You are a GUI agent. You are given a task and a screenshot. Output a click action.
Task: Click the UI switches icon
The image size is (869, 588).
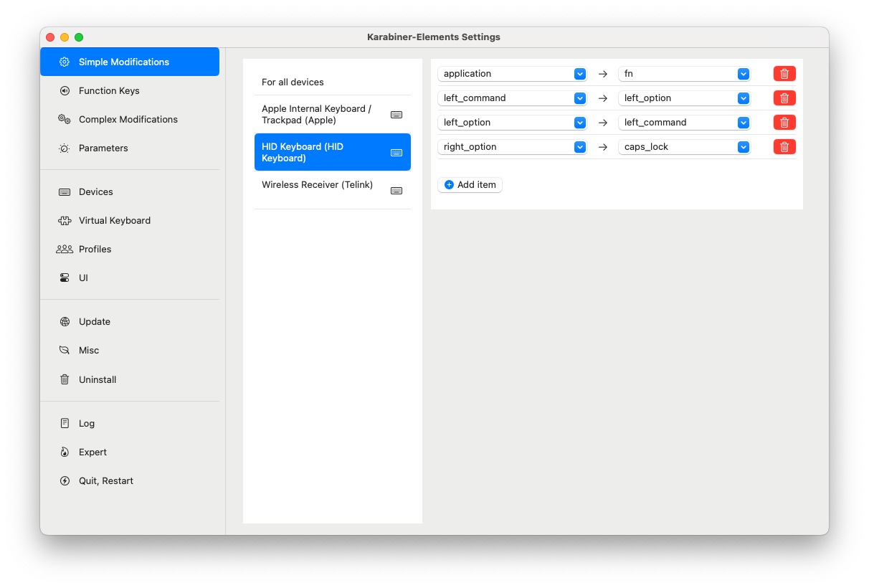click(65, 278)
